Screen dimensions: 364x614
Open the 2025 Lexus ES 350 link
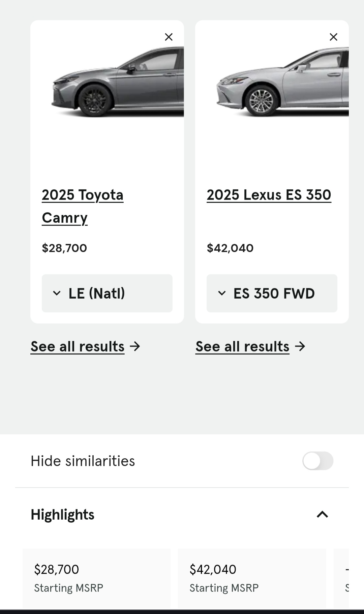coord(269,195)
